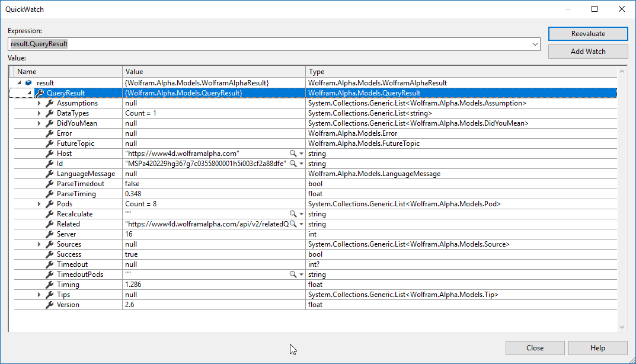Screen dimensions: 636x364
Task: Open the Expression history dropdown
Action: (x=535, y=44)
